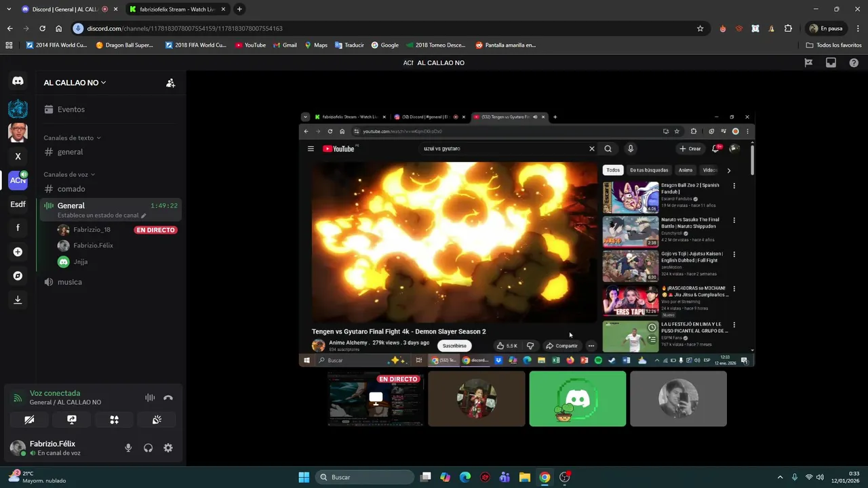Open a new Chrome tab
The width and height of the screenshot is (868, 488).
pos(239,9)
